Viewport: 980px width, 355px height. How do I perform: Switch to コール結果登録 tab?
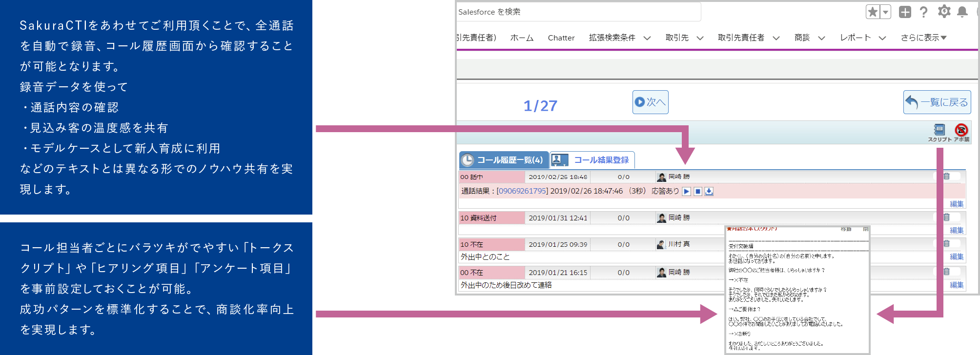pos(592,159)
